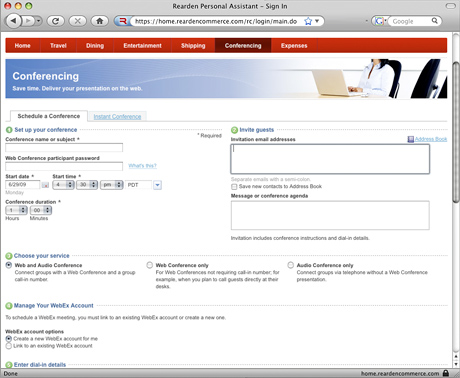Click the Conferencing banner image
This screenshot has height=378, width=460.
pyautogui.click(x=226, y=79)
